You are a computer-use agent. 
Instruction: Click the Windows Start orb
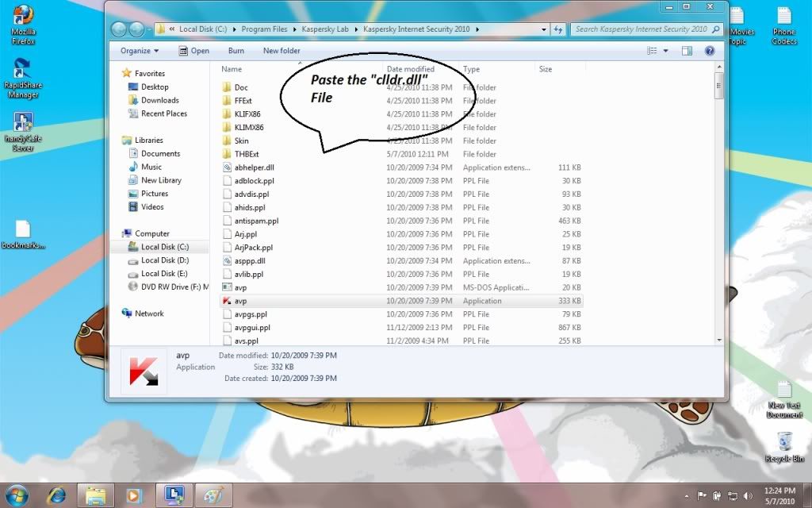[x=17, y=495]
